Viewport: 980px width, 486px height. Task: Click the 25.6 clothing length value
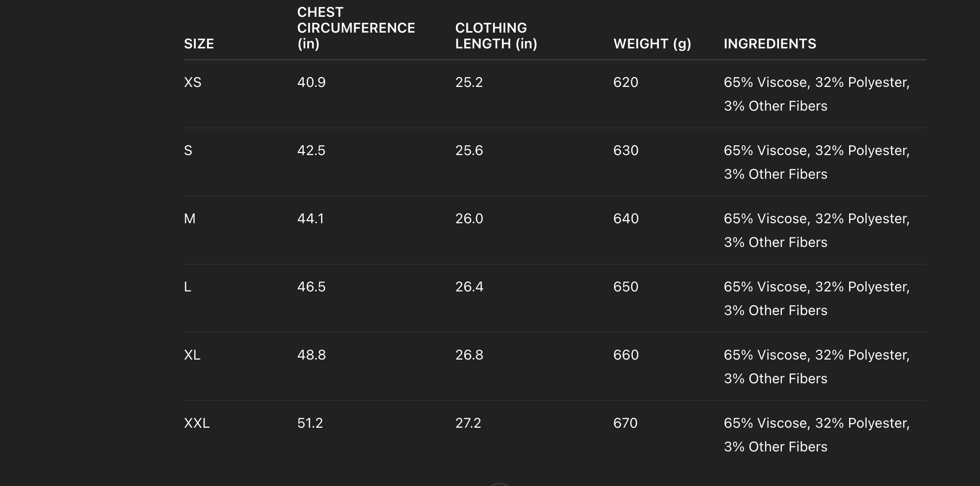pyautogui.click(x=469, y=151)
